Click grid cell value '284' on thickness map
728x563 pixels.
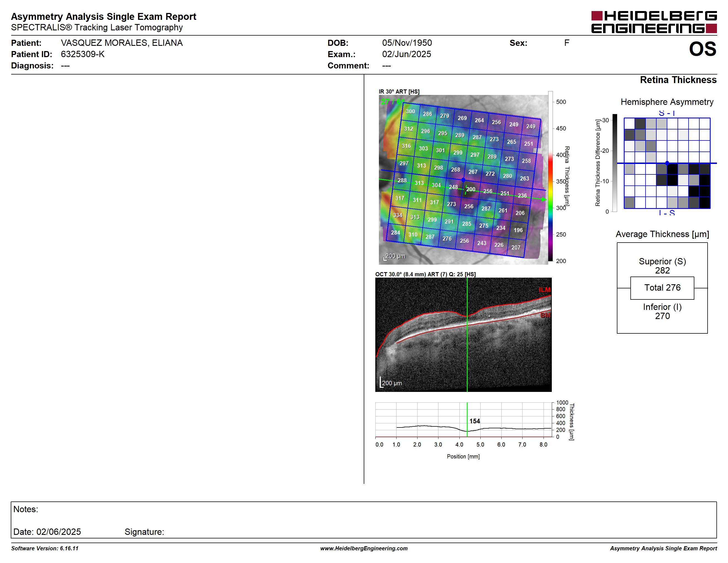tap(395, 232)
